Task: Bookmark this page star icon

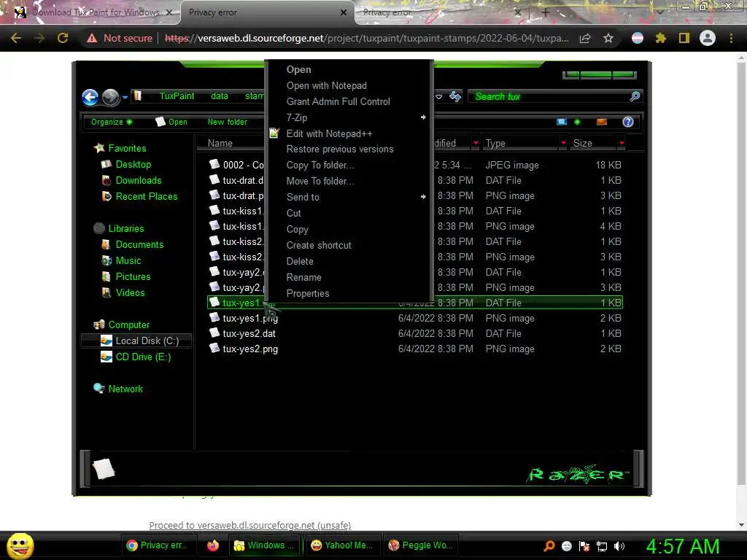Action: (x=608, y=38)
